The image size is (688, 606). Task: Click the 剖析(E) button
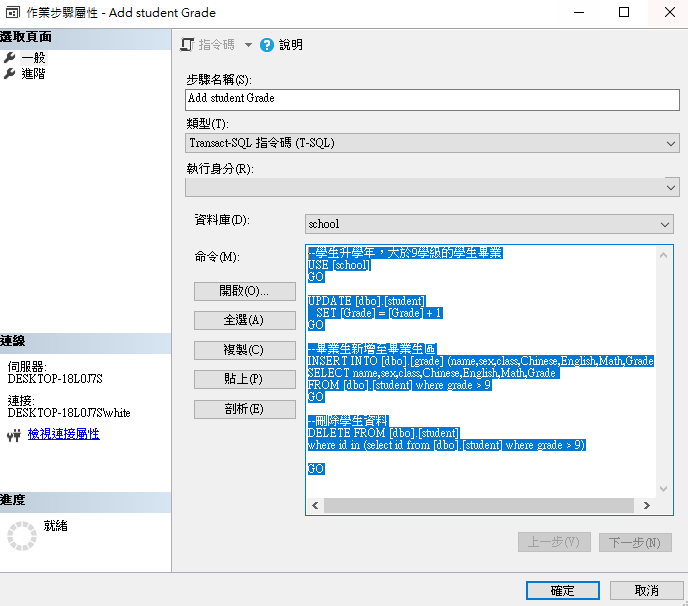(245, 409)
